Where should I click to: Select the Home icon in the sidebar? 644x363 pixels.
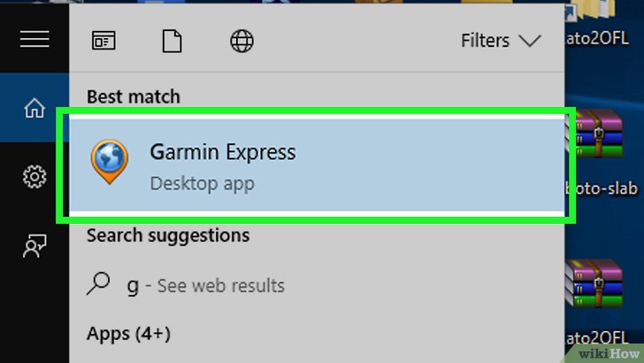34,108
